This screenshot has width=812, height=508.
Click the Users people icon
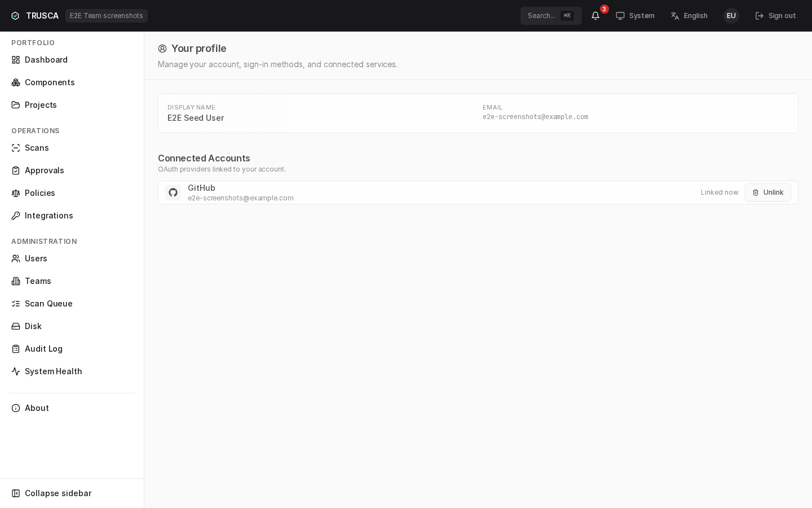tap(16, 259)
